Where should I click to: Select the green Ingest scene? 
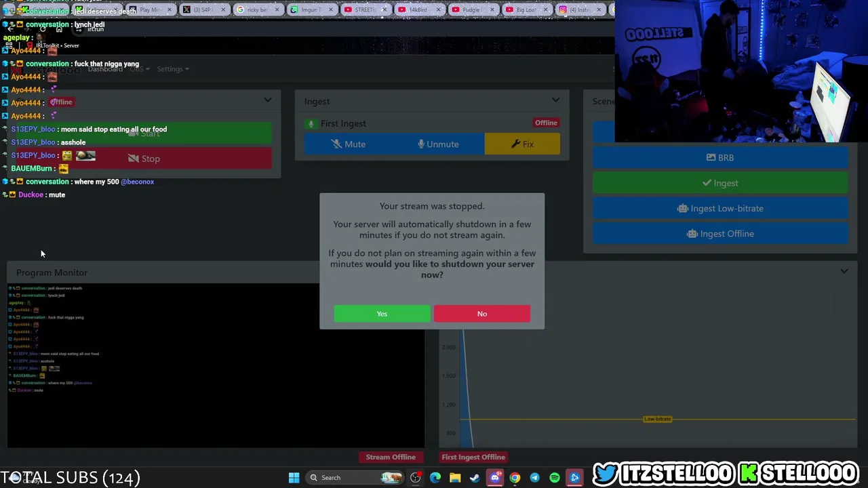720,183
